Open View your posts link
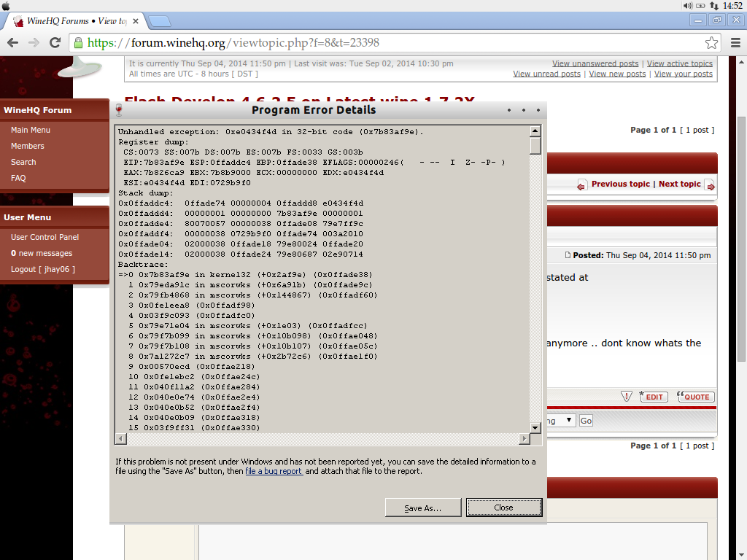 point(683,74)
